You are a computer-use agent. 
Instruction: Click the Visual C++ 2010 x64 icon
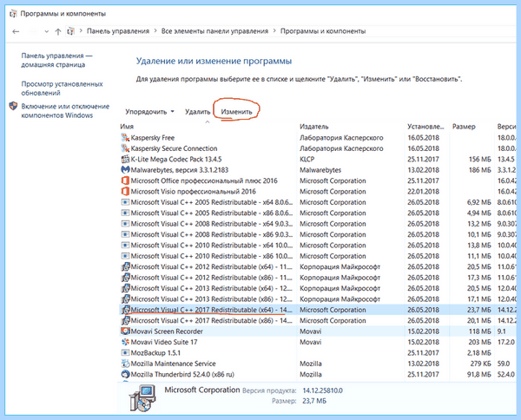125,245
